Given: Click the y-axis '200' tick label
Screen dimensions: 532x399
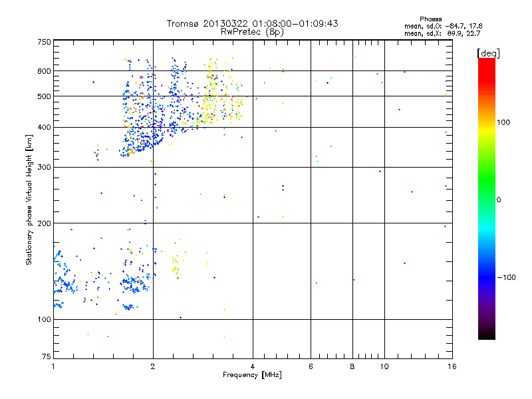Looking at the screenshot, I should point(44,223).
